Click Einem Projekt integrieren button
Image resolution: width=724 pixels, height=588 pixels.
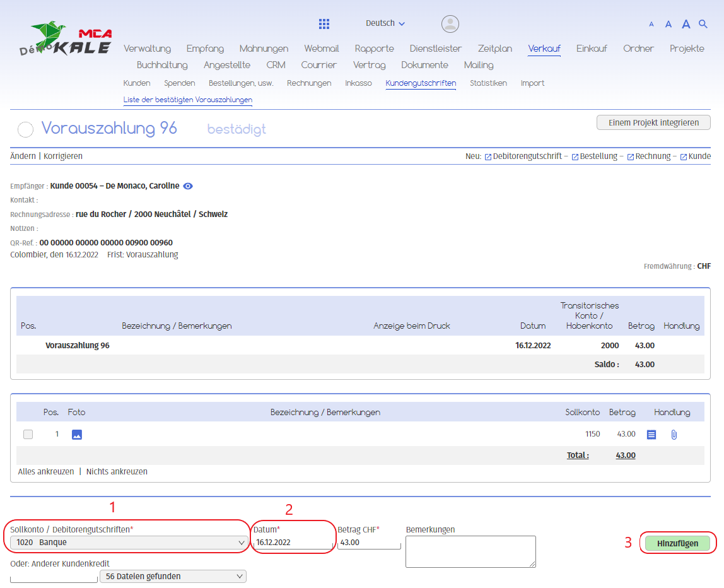(x=653, y=122)
